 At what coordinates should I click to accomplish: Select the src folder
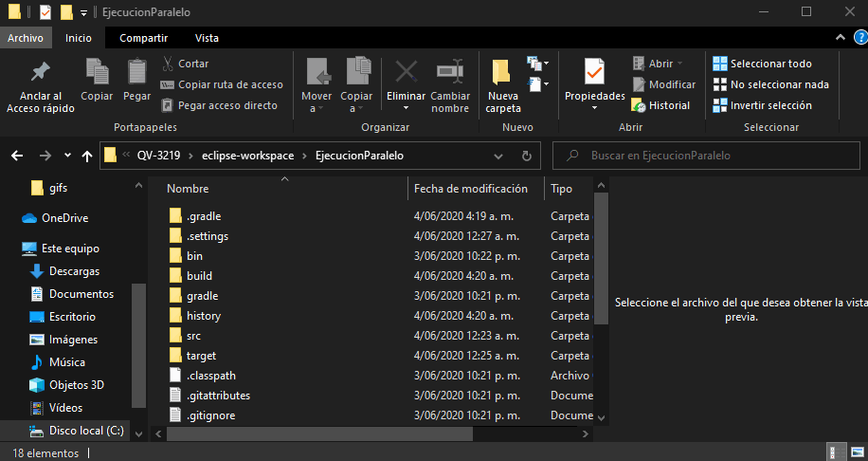coord(193,336)
